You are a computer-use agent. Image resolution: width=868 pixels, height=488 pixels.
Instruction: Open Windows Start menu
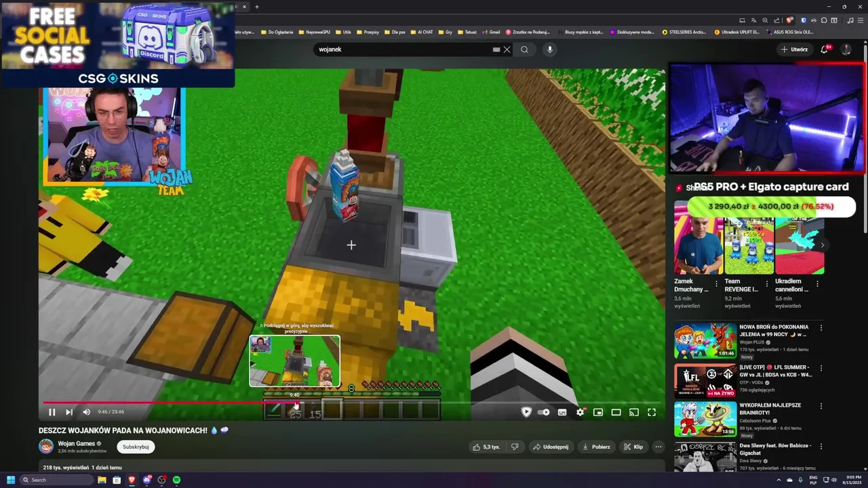(11, 480)
